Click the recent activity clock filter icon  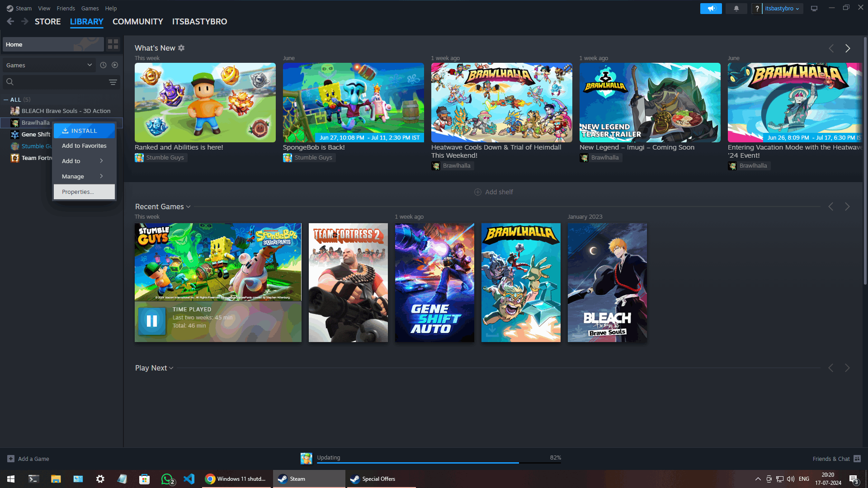point(103,65)
